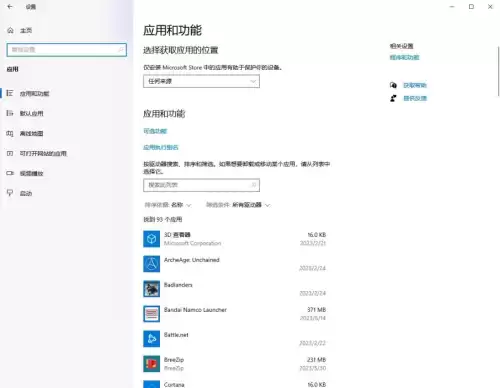Select the 应用和功能 sidebar icon

tap(10, 93)
